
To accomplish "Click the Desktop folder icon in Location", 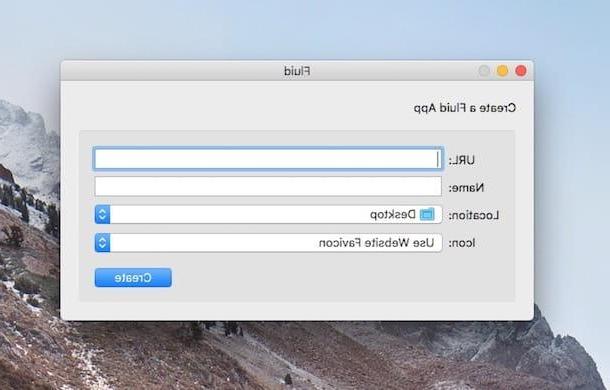I will point(427,214).
